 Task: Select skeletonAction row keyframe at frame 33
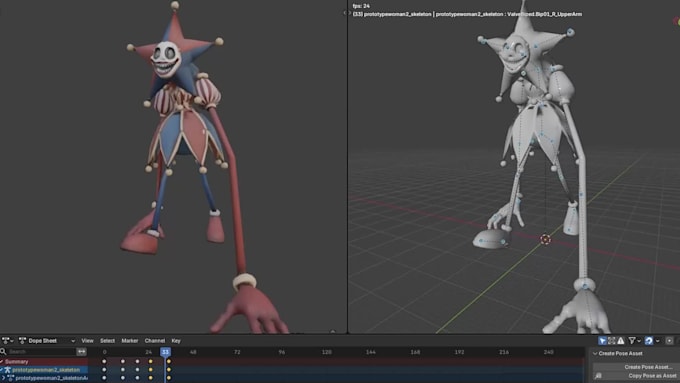point(169,378)
